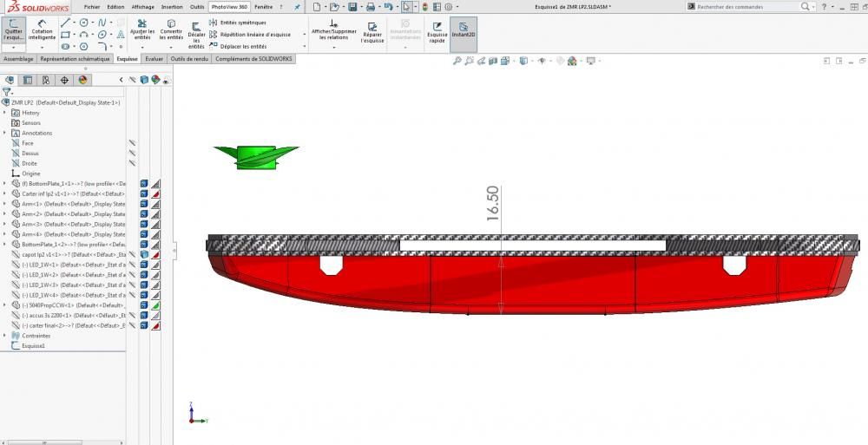Click the Rebuild traffic light icon

click(x=424, y=7)
